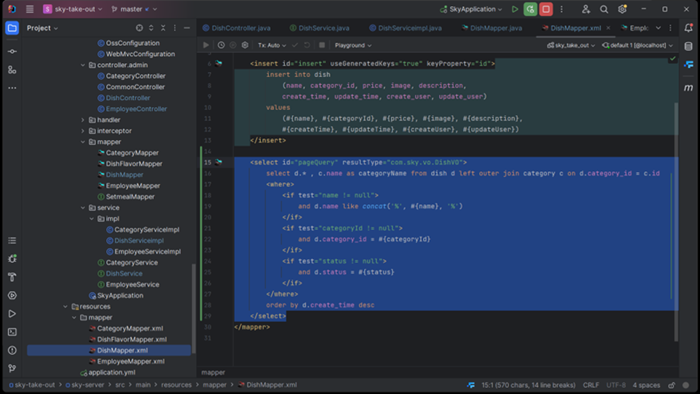The width and height of the screenshot is (700, 394).
Task: Run SkyApplication with the play icon
Action: tap(514, 9)
